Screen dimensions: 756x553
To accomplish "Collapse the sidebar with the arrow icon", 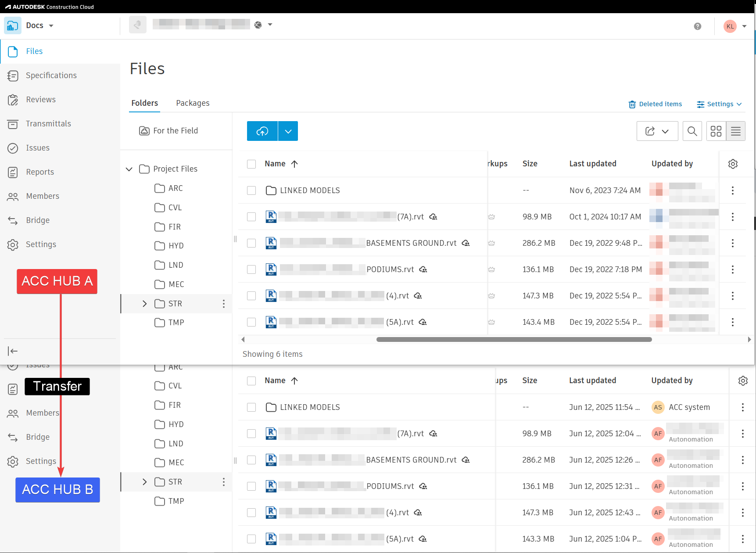I will point(13,351).
